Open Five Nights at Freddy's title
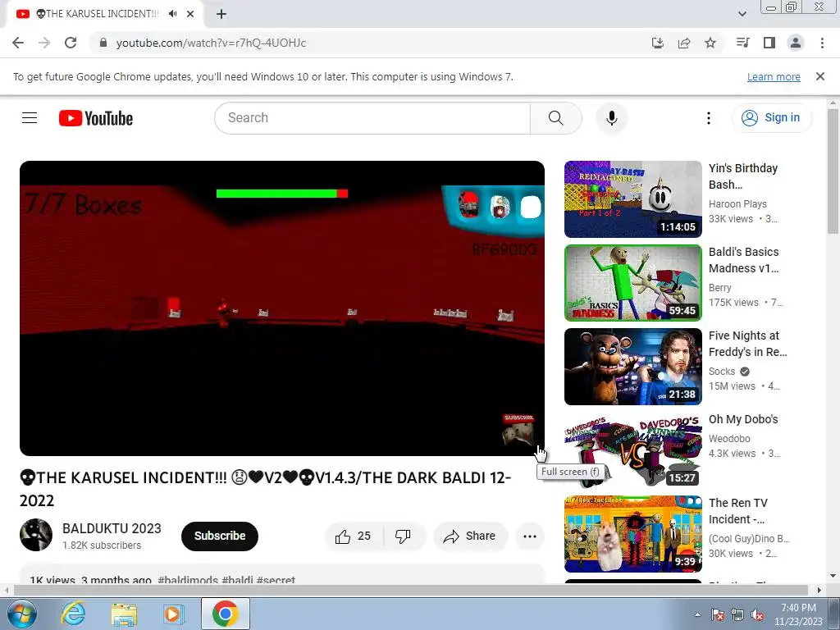The image size is (840, 630). click(748, 344)
